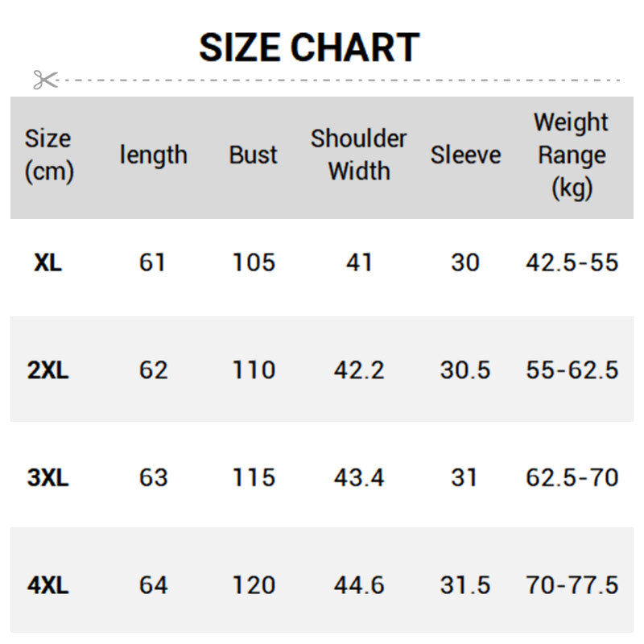Click the 2XL length value 62
The image size is (644, 644).
tap(153, 370)
